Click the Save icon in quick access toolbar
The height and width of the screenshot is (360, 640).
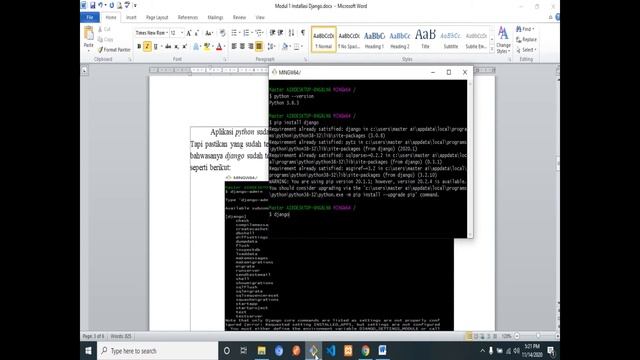click(x=93, y=5)
